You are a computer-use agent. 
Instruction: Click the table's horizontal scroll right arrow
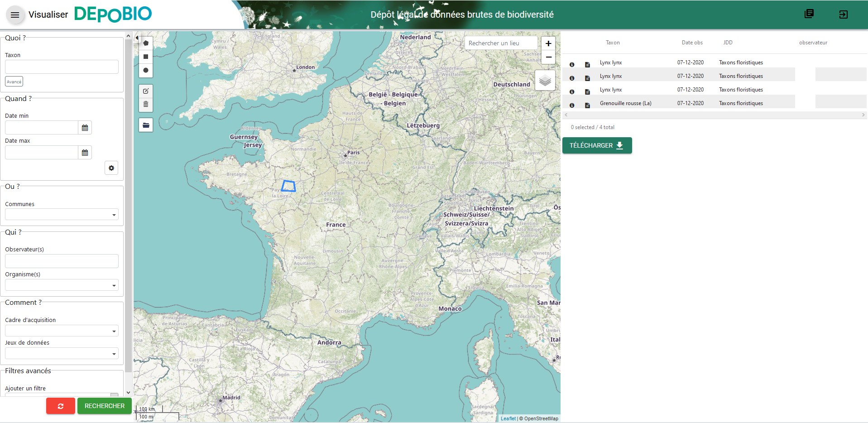863,115
